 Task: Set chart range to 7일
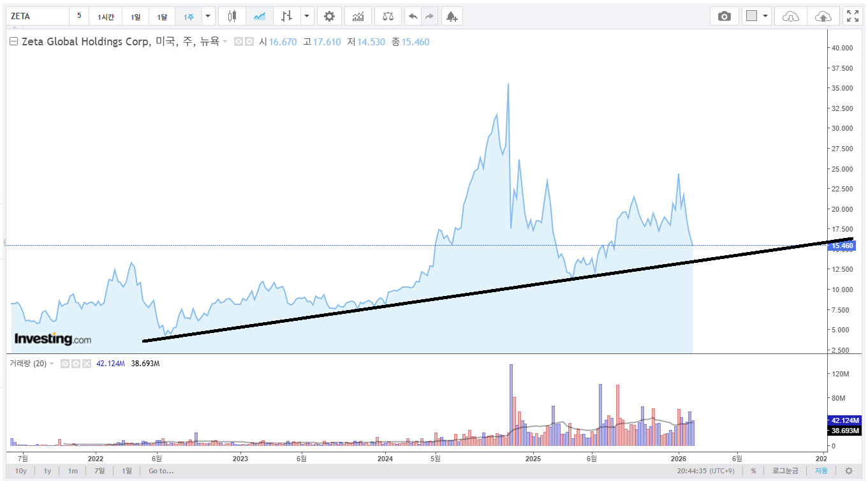(x=99, y=471)
